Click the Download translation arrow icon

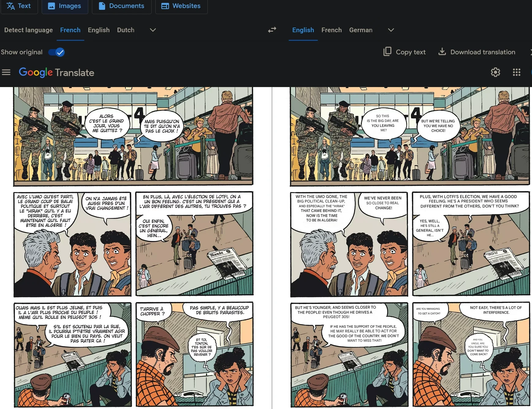coord(442,52)
